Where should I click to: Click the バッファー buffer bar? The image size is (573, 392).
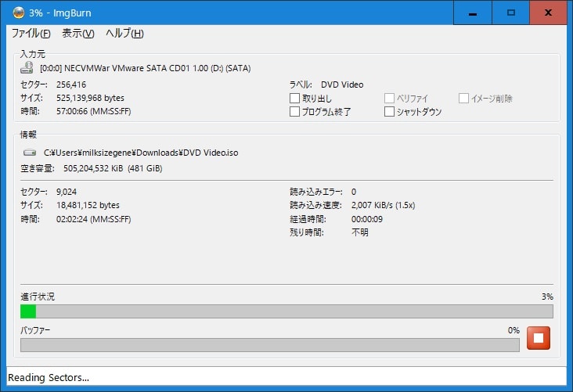(270, 345)
